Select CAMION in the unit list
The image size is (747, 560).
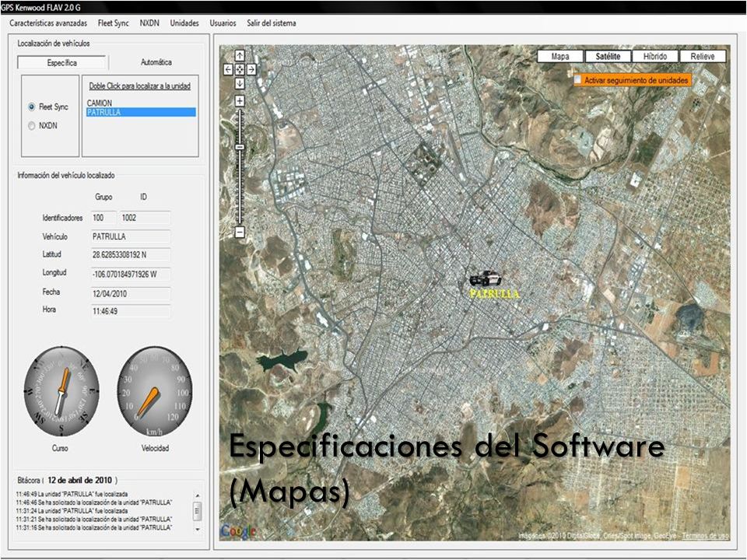click(x=100, y=103)
